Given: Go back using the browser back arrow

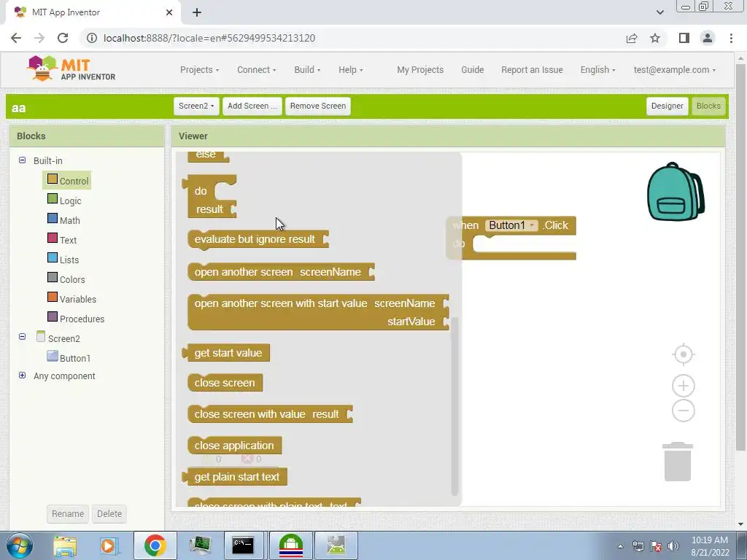Looking at the screenshot, I should (x=16, y=38).
